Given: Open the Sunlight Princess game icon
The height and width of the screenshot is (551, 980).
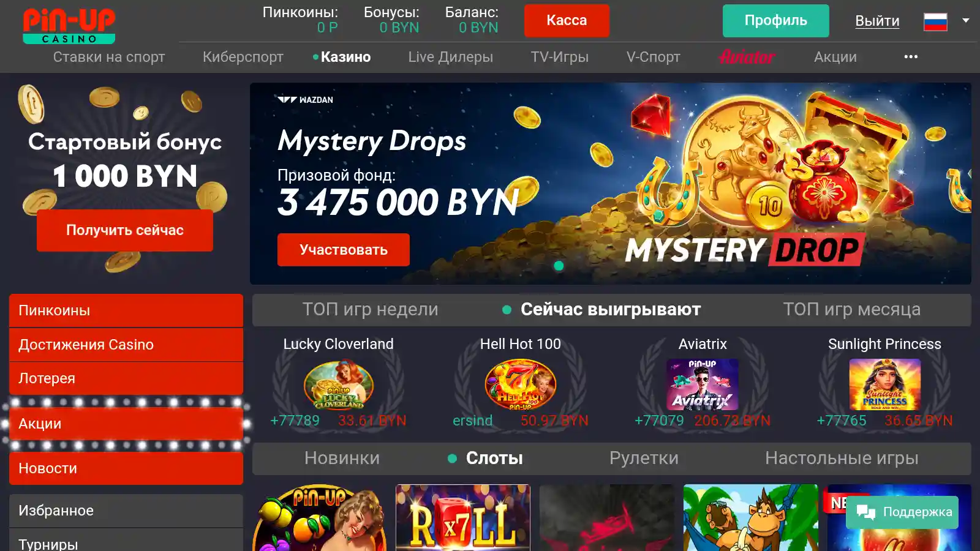Looking at the screenshot, I should [884, 384].
